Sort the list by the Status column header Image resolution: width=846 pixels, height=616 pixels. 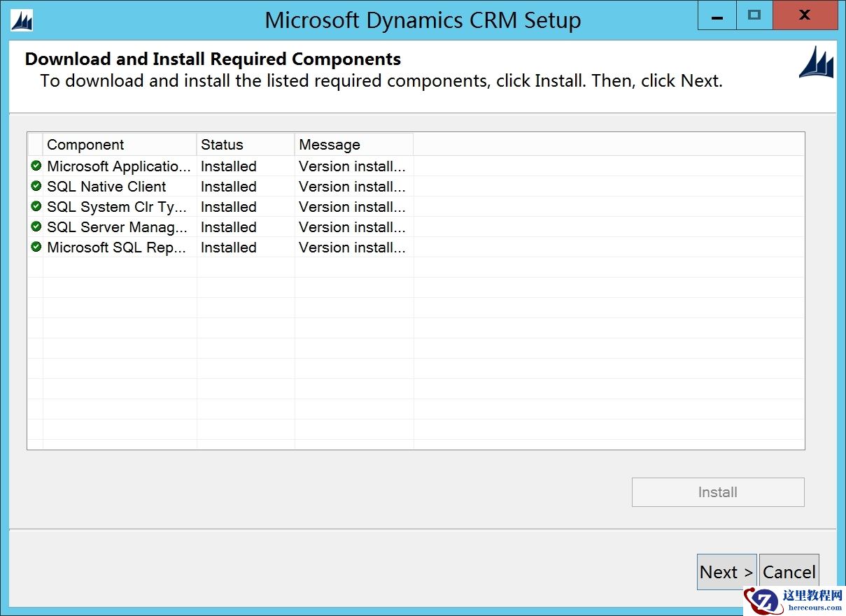222,144
